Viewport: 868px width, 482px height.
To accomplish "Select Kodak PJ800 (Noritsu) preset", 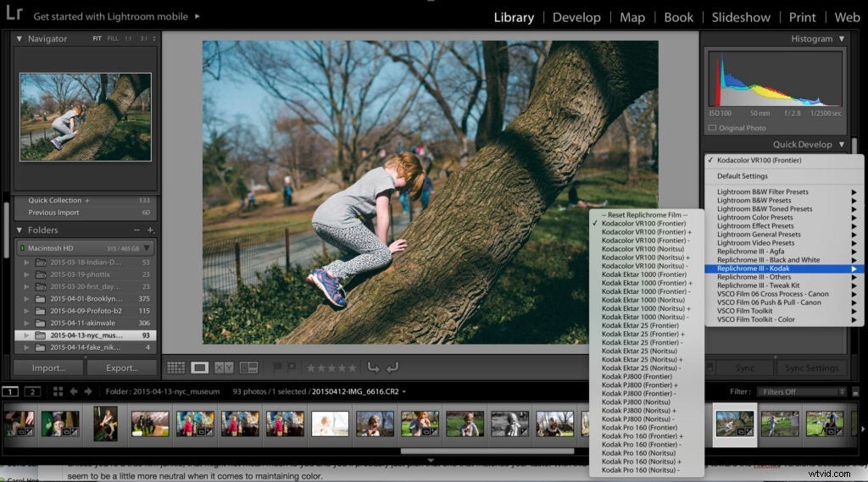I will coord(636,402).
